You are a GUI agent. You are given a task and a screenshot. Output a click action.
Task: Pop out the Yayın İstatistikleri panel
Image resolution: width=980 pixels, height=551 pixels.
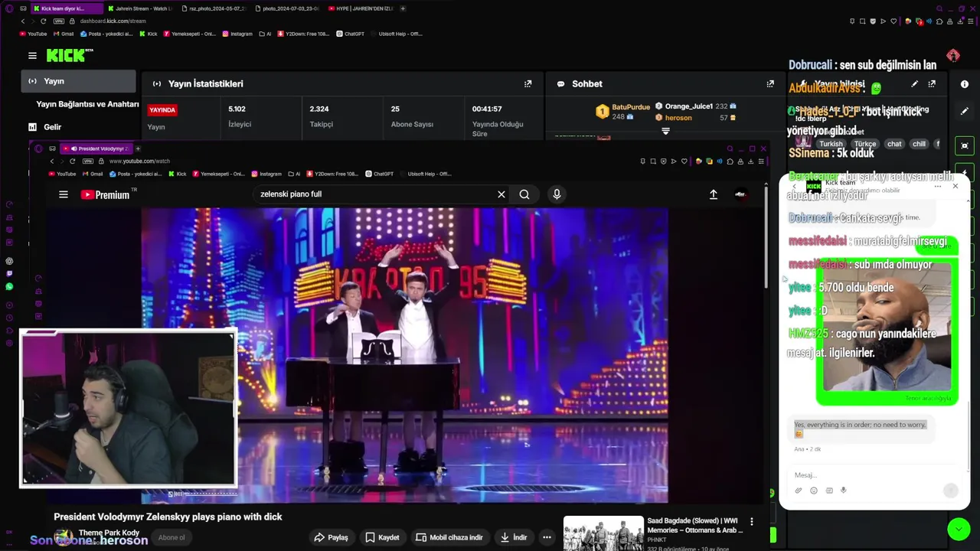click(528, 84)
